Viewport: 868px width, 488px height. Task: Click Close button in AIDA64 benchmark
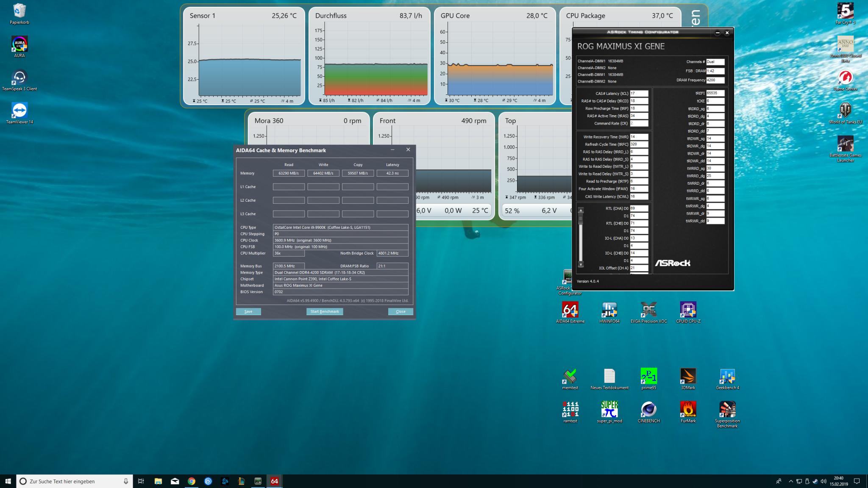401,311
